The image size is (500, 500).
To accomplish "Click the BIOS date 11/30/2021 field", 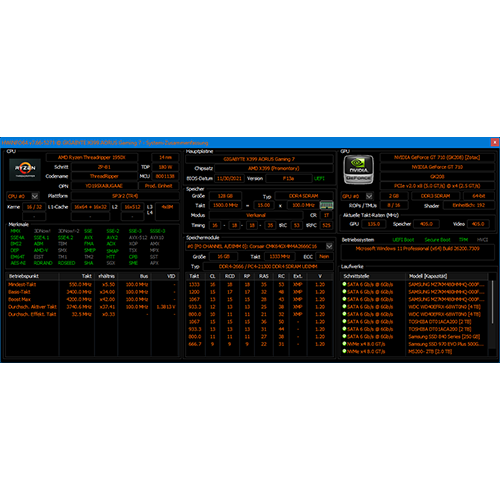I will (x=229, y=178).
